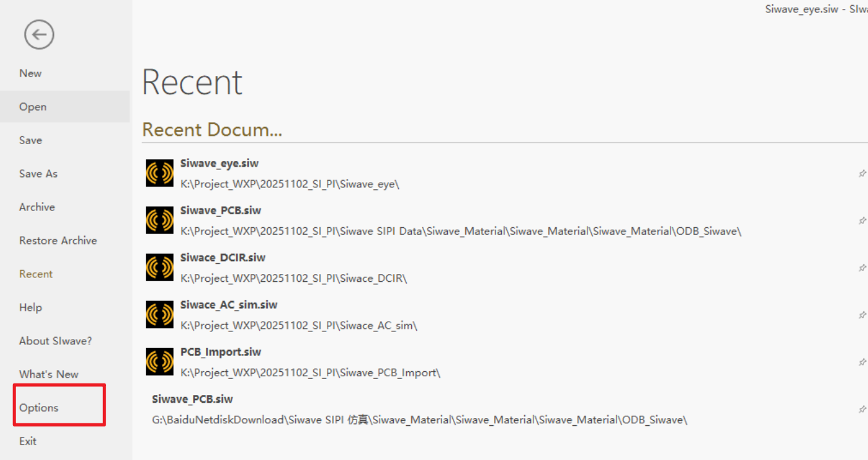Click the Recent Docum... section heading

pos(212,129)
